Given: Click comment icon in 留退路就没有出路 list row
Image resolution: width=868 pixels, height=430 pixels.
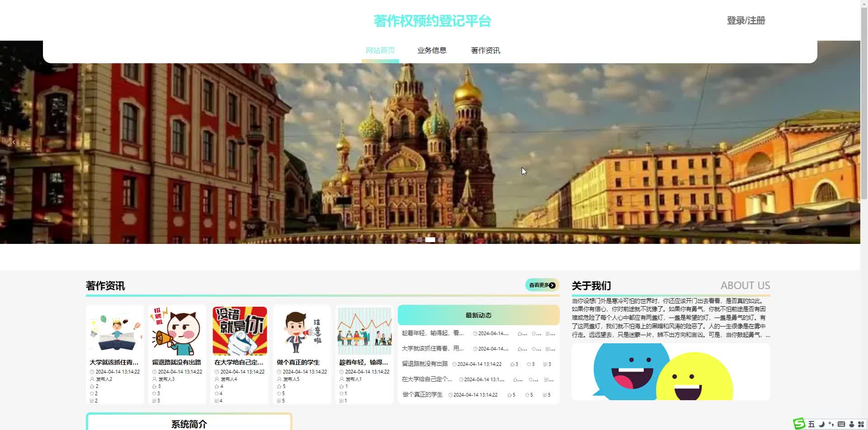Looking at the screenshot, I should 545,364.
